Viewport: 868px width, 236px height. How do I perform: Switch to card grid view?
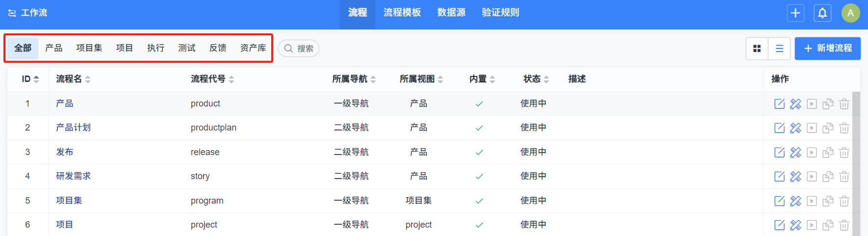click(757, 49)
